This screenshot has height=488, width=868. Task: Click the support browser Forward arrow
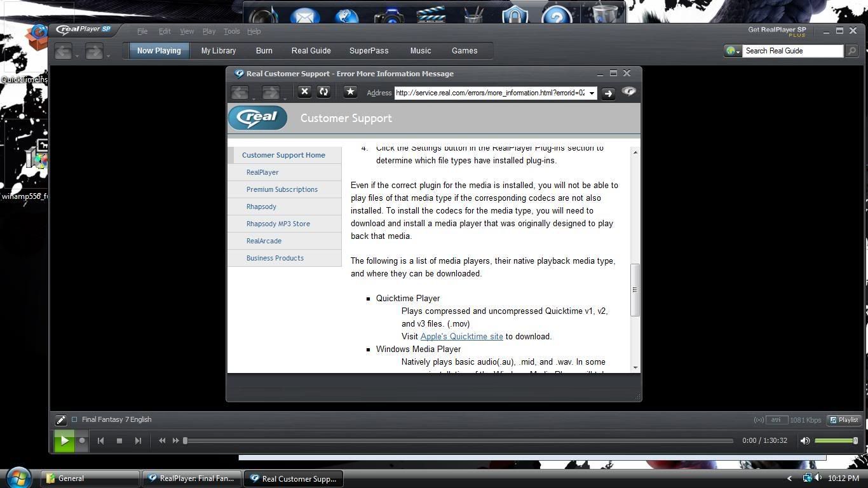270,93
